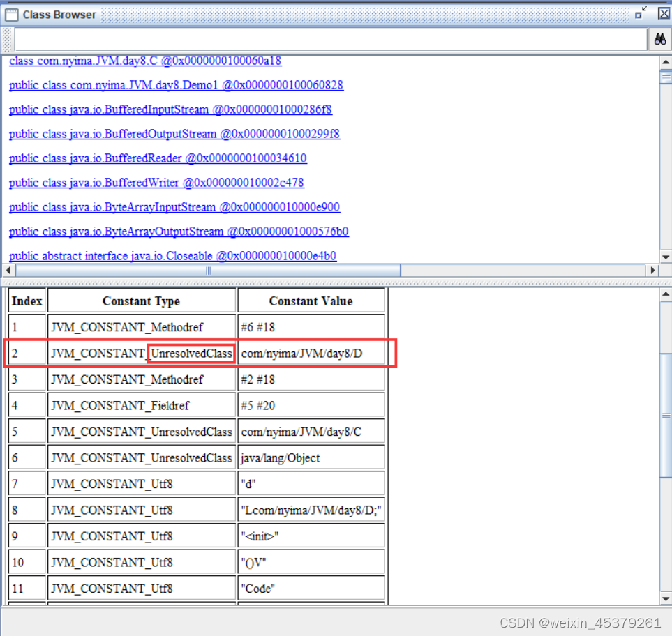Click constant pool vertical scrollbar thumb
Screen dimensions: 672x636
click(665, 415)
